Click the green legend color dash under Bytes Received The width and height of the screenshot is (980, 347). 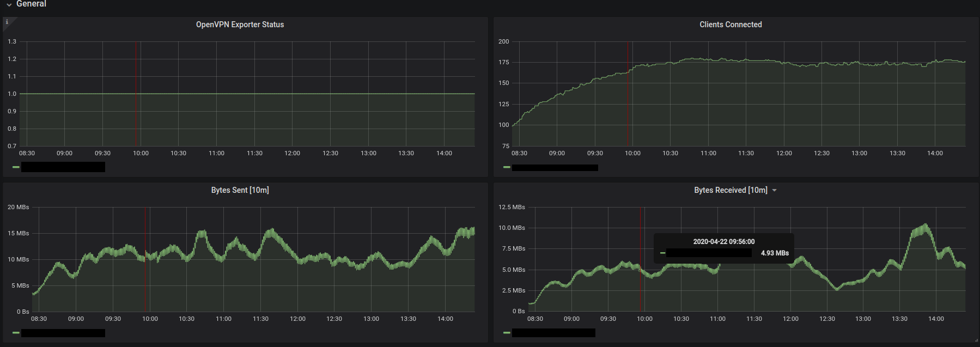coord(507,333)
